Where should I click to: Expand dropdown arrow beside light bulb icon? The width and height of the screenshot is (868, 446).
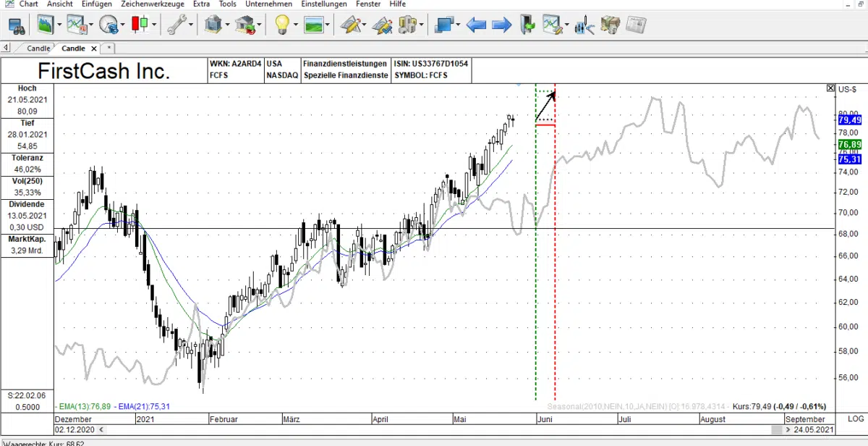click(x=295, y=25)
